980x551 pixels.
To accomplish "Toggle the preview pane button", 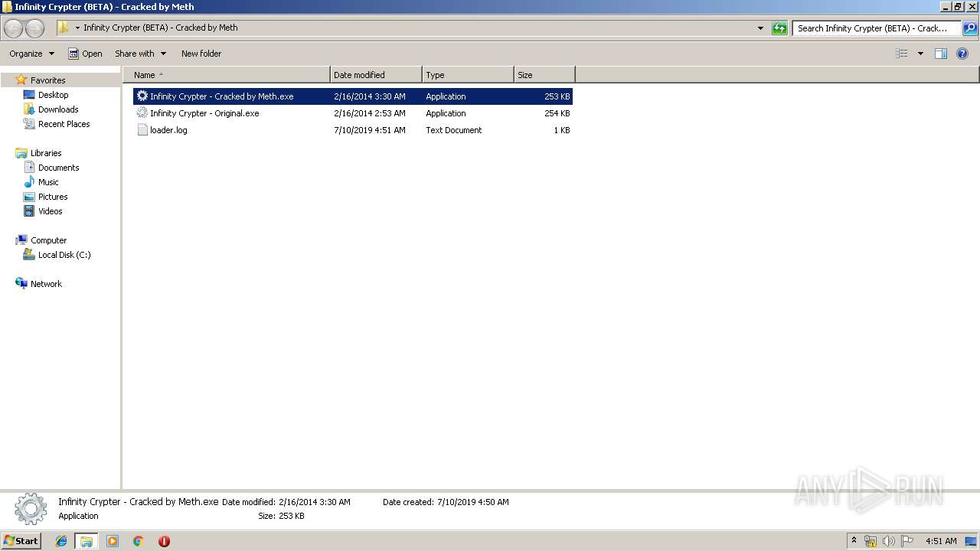I will click(941, 54).
